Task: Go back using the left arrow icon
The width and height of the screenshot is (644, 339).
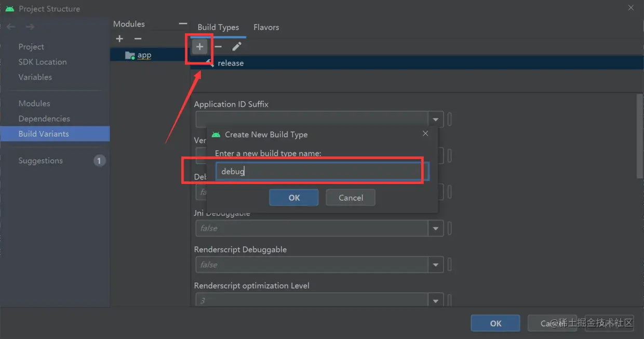Action: tap(11, 27)
